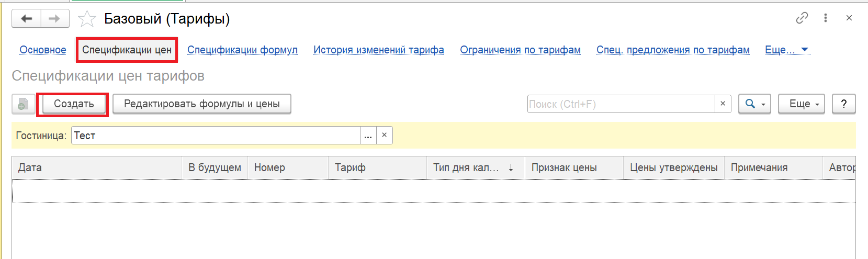Click the Гостиница field with Тест

pos(216,136)
